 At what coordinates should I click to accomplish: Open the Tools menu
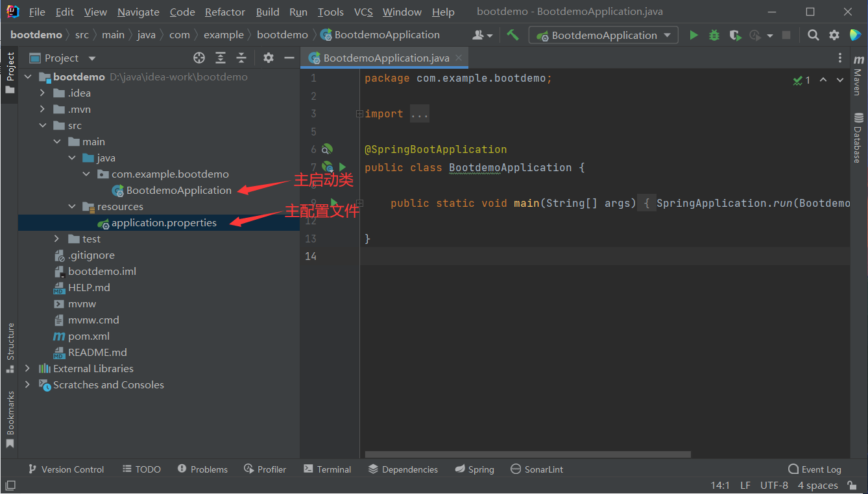pos(331,12)
